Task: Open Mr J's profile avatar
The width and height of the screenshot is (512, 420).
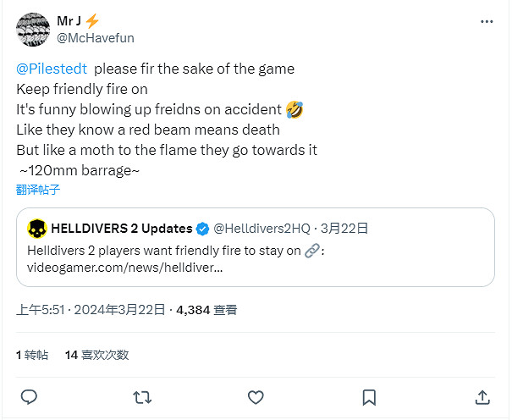Action: (33, 30)
